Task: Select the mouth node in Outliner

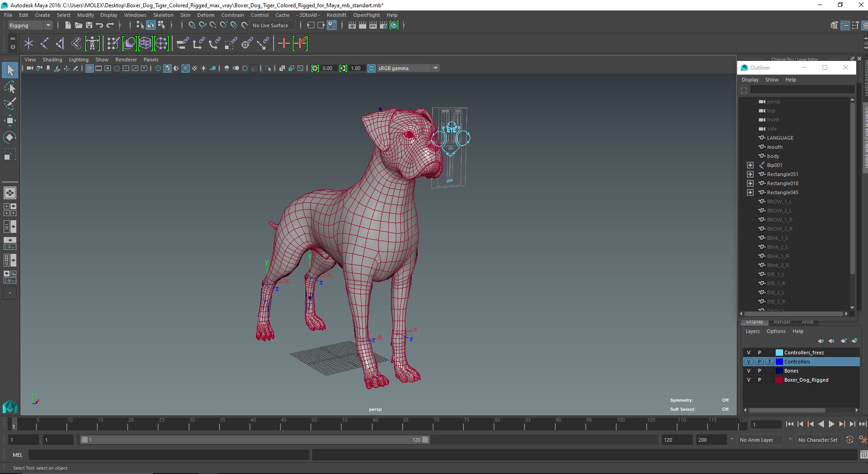Action: (x=774, y=147)
